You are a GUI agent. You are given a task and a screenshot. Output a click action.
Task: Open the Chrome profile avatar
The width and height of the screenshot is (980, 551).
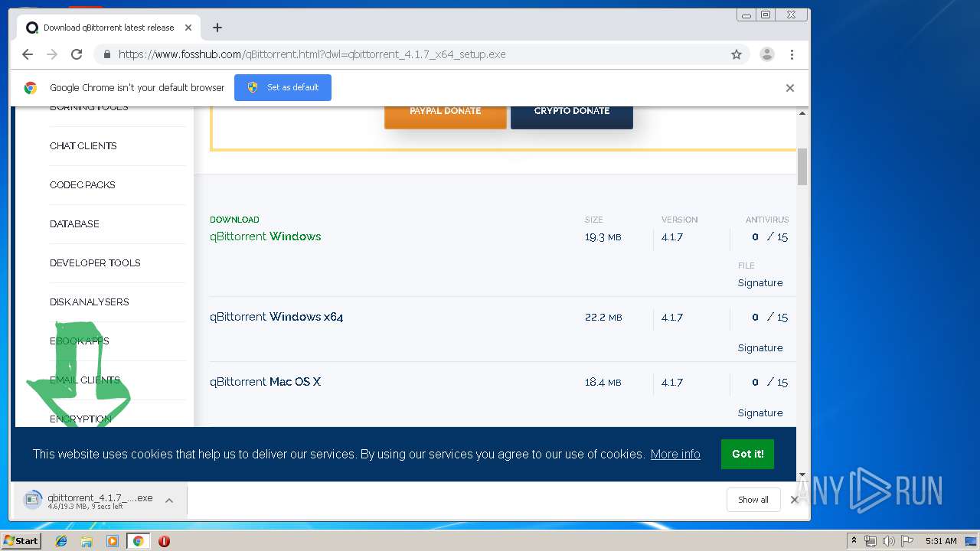(x=767, y=54)
